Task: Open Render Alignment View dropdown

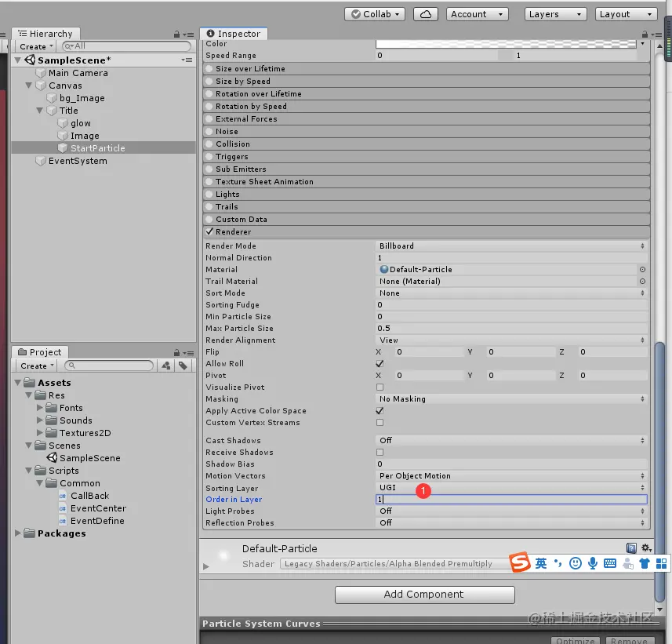Action: [x=511, y=340]
